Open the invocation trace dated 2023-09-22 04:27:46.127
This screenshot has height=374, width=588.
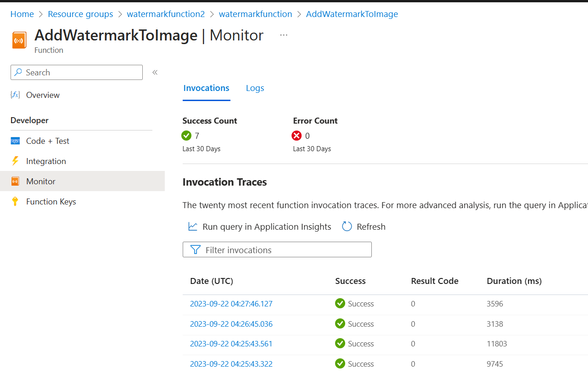tap(231, 304)
